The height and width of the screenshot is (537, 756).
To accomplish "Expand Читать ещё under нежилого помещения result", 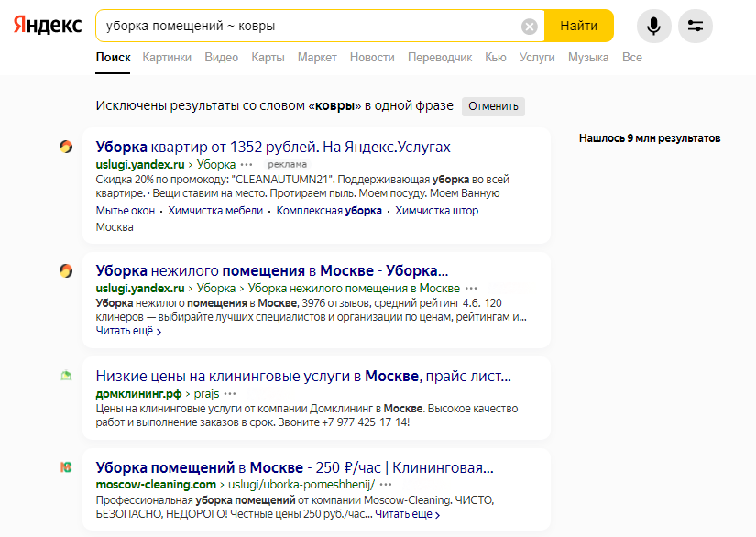I will pos(128,331).
